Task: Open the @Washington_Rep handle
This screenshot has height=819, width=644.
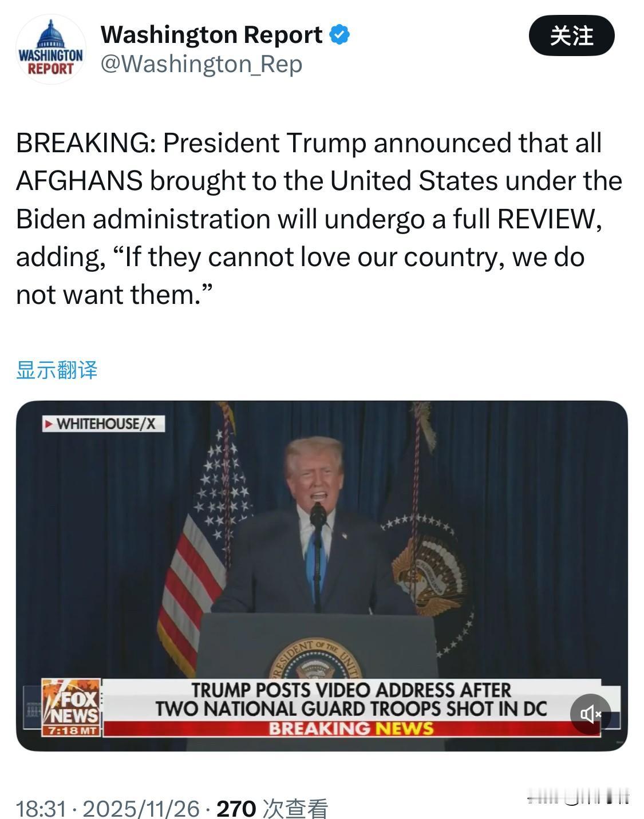Action: pyautogui.click(x=202, y=64)
